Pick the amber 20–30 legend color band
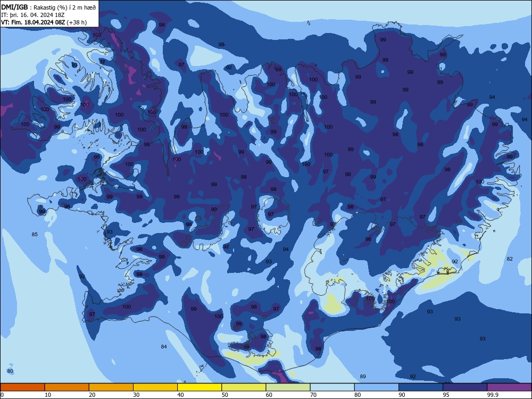The height and width of the screenshot is (399, 532). 111,387
